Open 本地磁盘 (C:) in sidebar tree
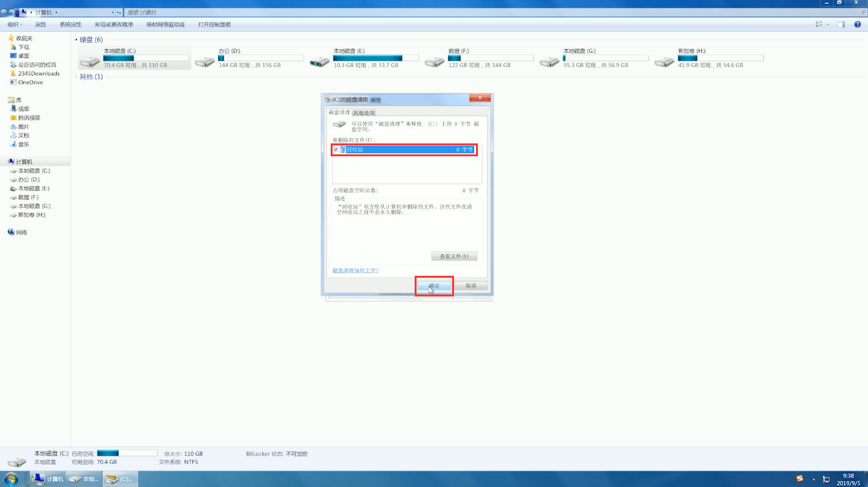Viewport: 868px width, 487px height. (x=30, y=171)
